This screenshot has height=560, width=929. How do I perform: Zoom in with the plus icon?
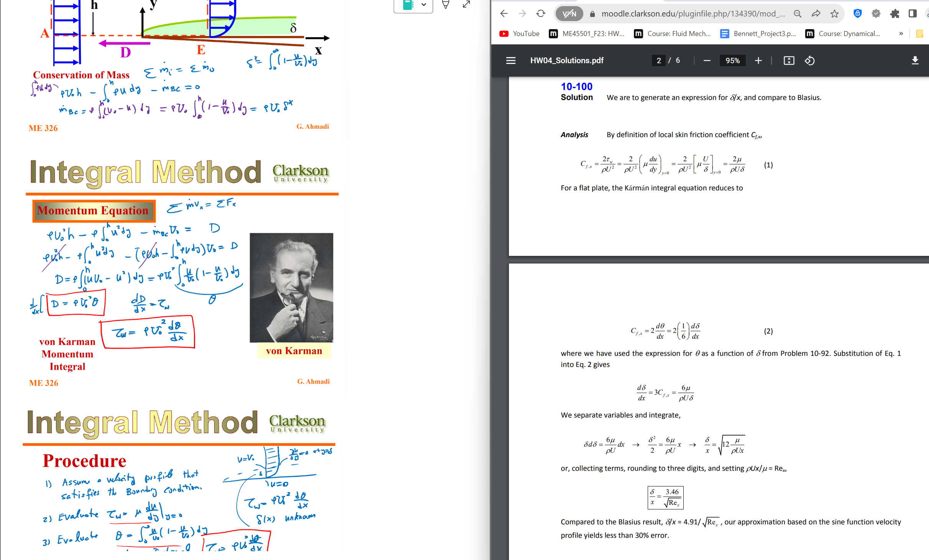click(x=758, y=61)
